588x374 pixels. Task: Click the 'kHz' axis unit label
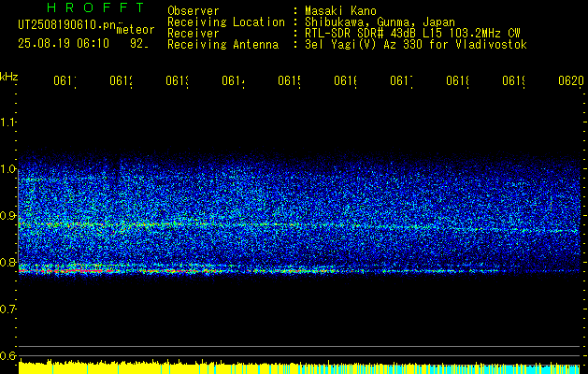click(x=8, y=77)
